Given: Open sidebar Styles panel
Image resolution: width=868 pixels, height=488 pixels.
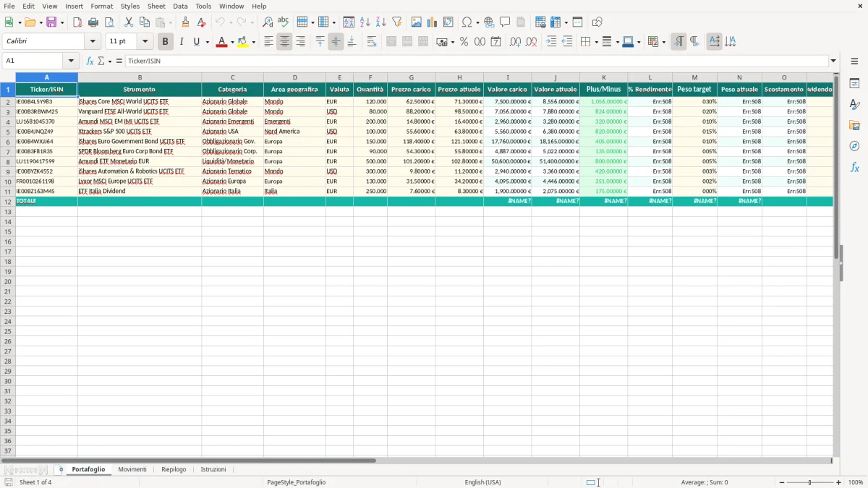Looking at the screenshot, I should tap(854, 104).
